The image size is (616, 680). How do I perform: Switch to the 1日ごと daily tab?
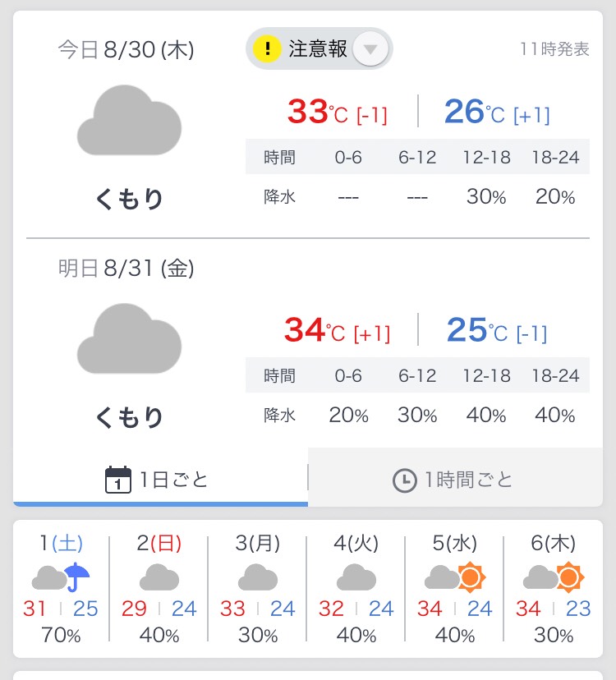[160, 480]
